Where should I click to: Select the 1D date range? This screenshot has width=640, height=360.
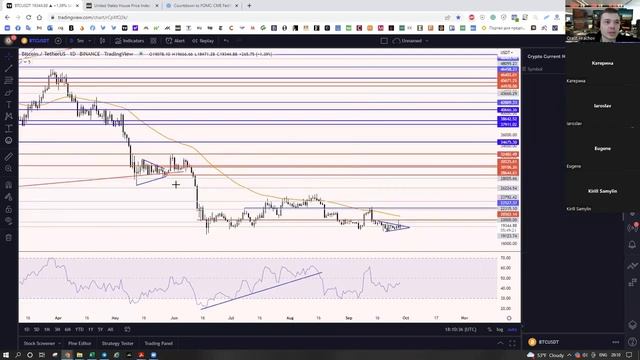27,329
